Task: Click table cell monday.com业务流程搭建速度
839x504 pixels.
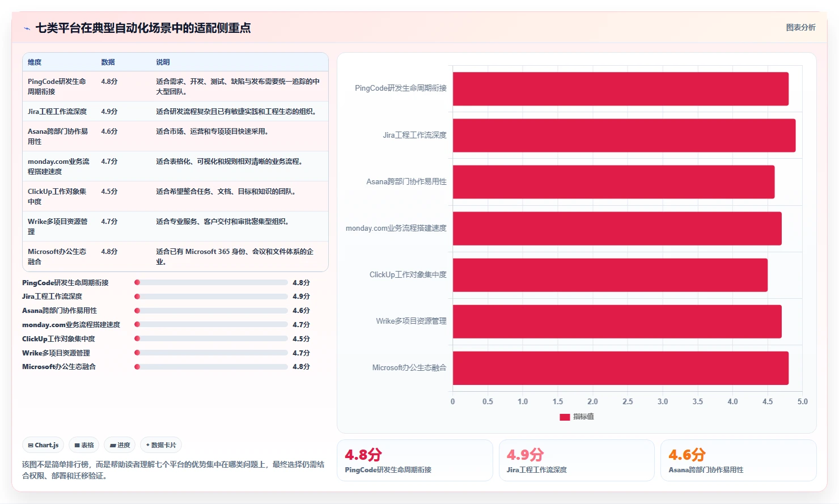Action: click(x=59, y=166)
